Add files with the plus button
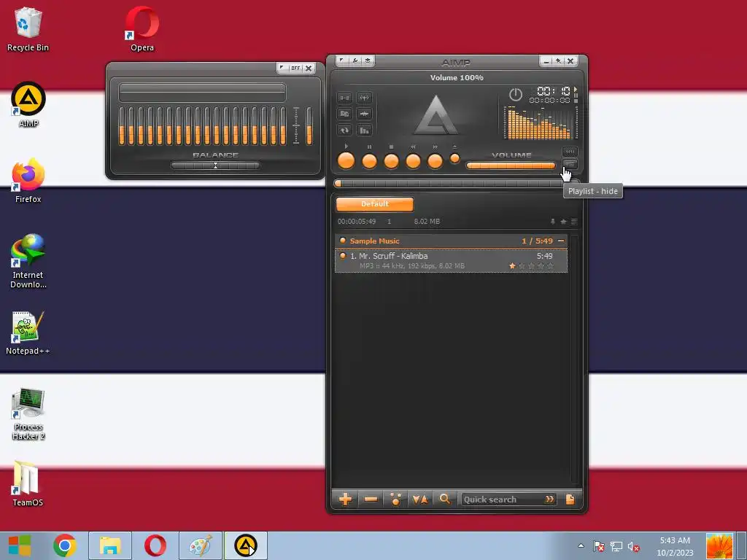The width and height of the screenshot is (747, 560). pos(345,499)
